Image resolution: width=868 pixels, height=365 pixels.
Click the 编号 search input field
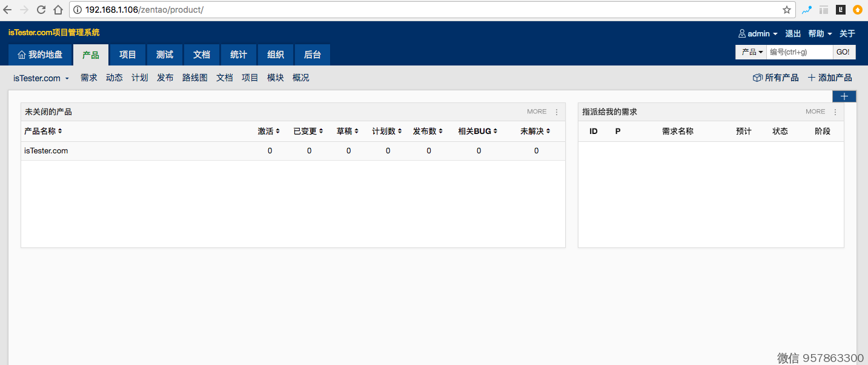coord(799,52)
